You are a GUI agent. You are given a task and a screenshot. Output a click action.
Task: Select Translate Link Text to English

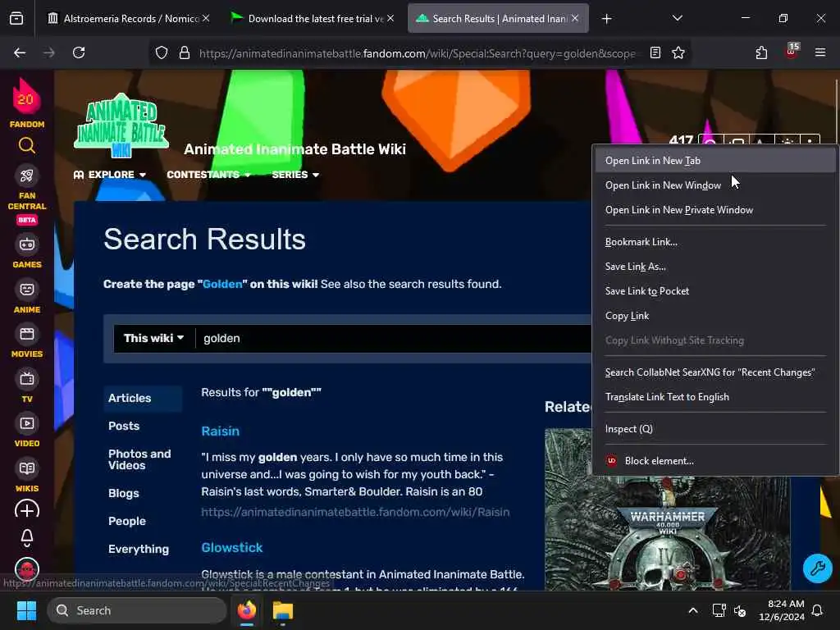[714, 397]
